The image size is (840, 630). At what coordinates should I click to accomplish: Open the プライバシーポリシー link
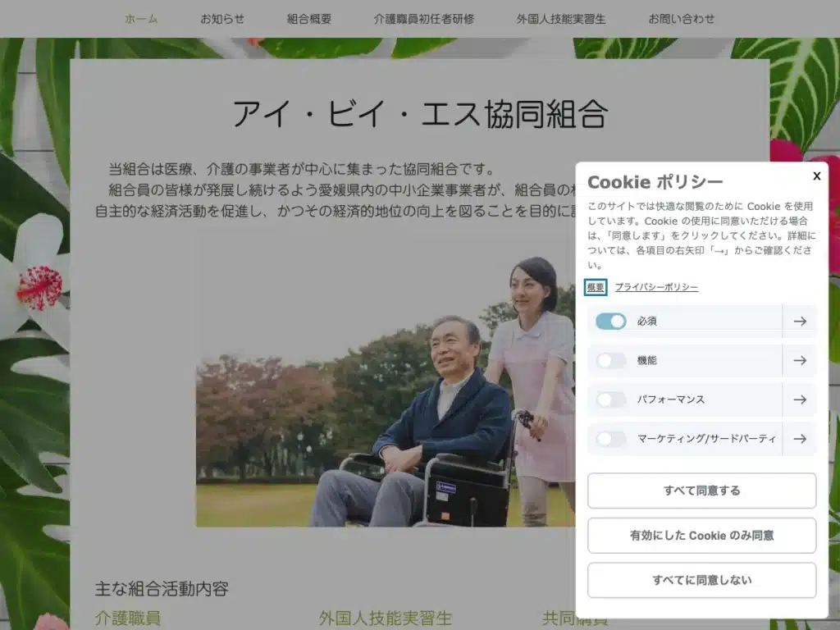656,287
